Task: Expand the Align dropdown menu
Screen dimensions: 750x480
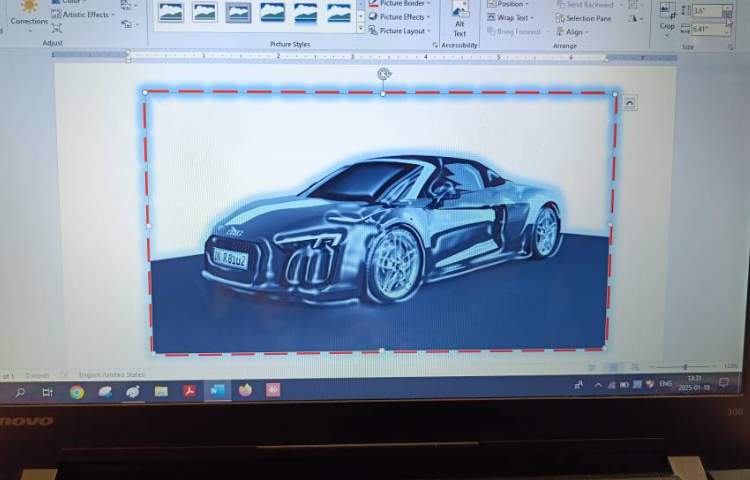Action: (574, 32)
